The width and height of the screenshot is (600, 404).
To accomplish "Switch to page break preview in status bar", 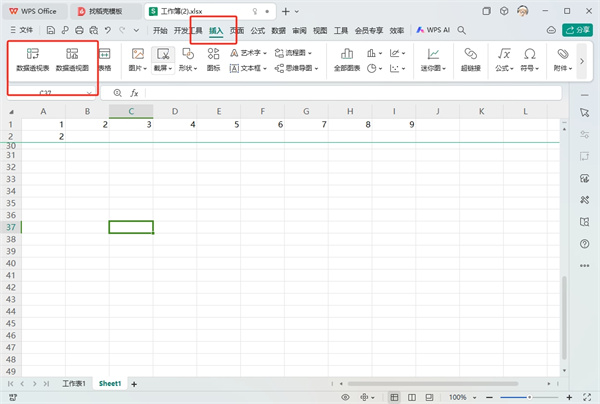I will (429, 397).
